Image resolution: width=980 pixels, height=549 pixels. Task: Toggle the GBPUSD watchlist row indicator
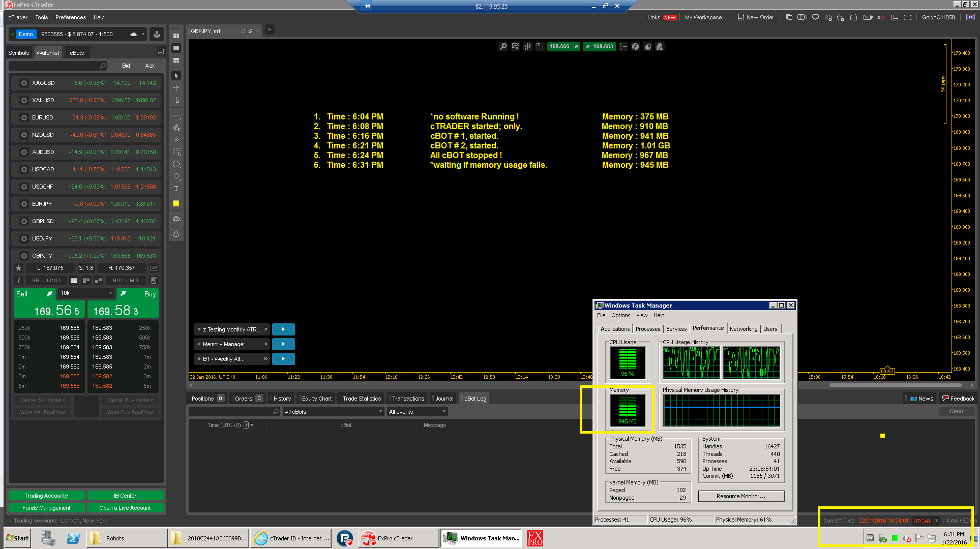click(24, 221)
